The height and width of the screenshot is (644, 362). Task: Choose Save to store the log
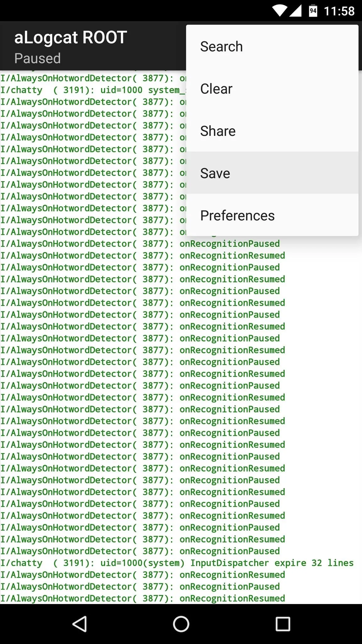[272, 173]
